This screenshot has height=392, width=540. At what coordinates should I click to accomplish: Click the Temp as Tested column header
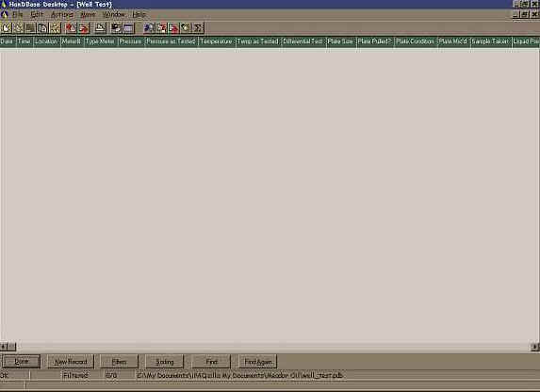coord(258,41)
